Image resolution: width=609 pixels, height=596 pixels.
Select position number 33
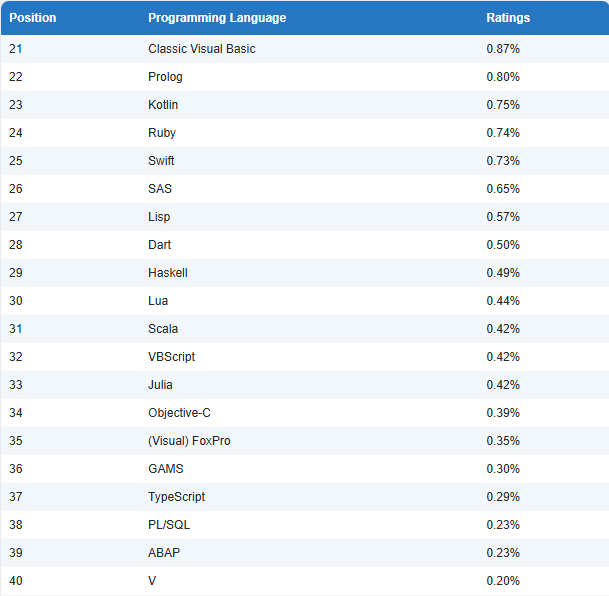16,385
